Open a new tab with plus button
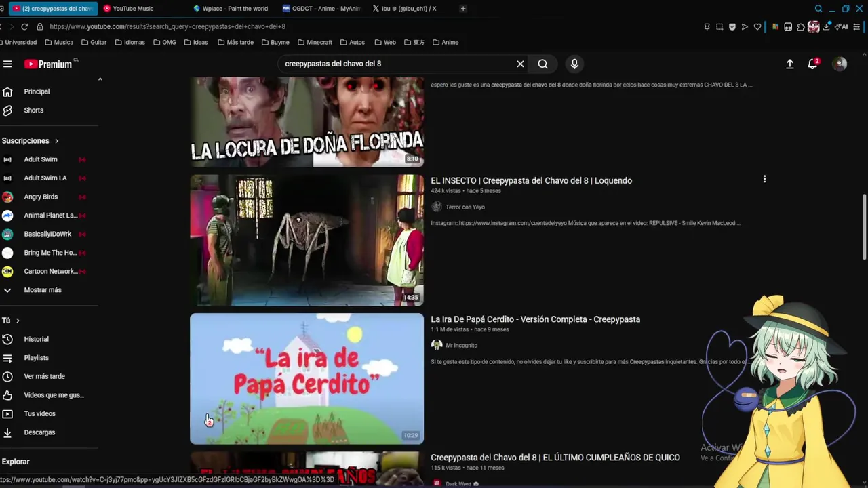This screenshot has width=868, height=488. pos(463,9)
